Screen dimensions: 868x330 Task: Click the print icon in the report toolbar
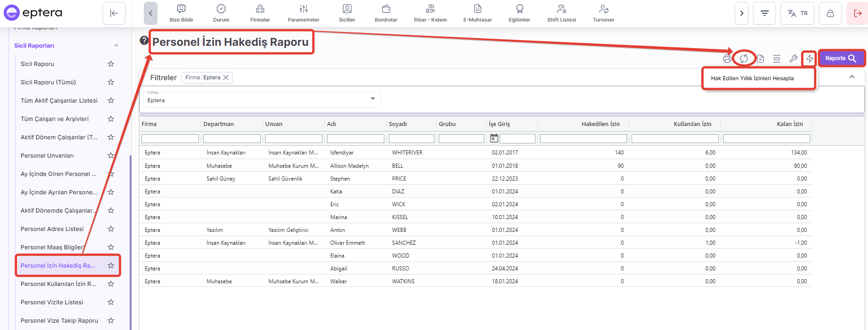coord(727,59)
